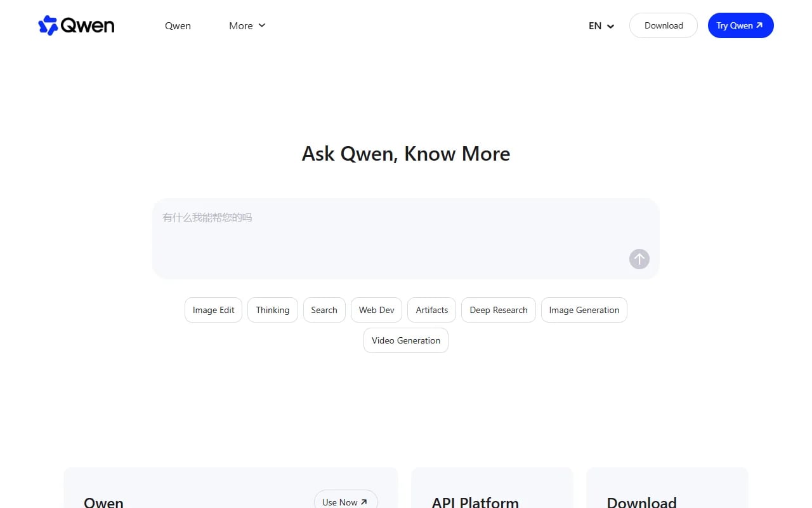Image resolution: width=812 pixels, height=508 pixels.
Task: Click the Try Qwen button
Action: tap(741, 25)
